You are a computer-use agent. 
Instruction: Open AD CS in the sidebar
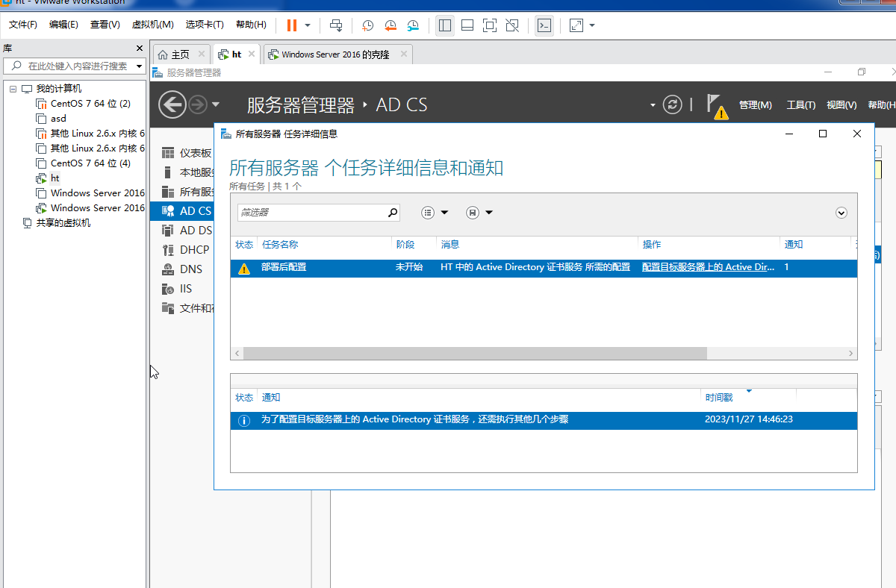(181, 211)
